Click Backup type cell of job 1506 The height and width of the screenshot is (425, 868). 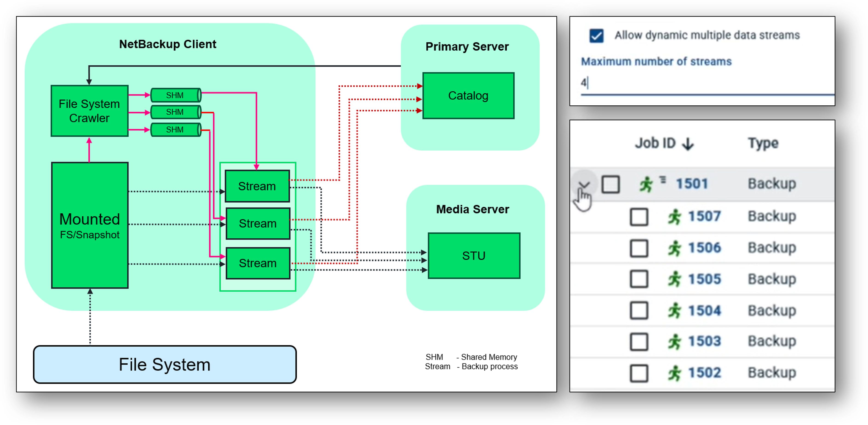pos(772,248)
